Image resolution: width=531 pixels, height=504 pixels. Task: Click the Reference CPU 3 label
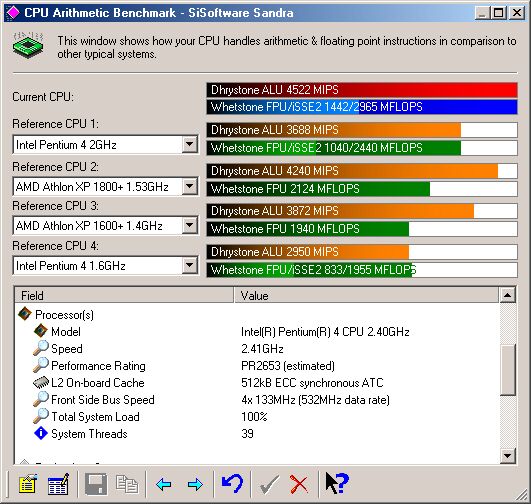pyautogui.click(x=56, y=206)
